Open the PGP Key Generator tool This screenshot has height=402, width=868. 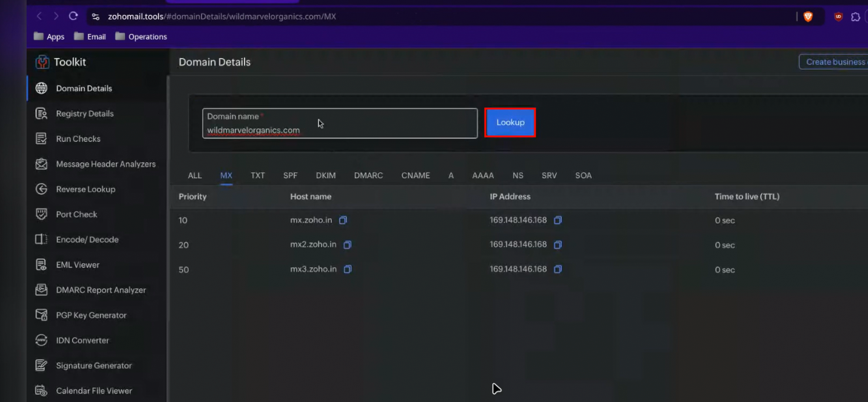[x=91, y=315]
